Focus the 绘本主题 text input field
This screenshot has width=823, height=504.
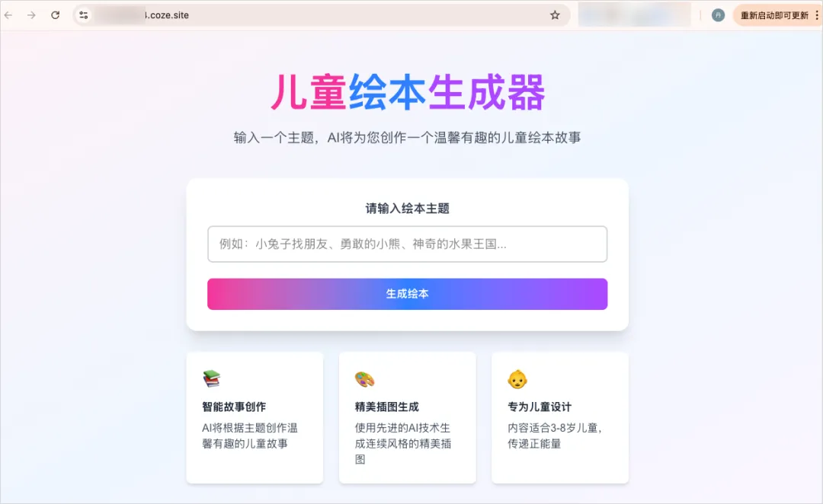pyautogui.click(x=407, y=244)
